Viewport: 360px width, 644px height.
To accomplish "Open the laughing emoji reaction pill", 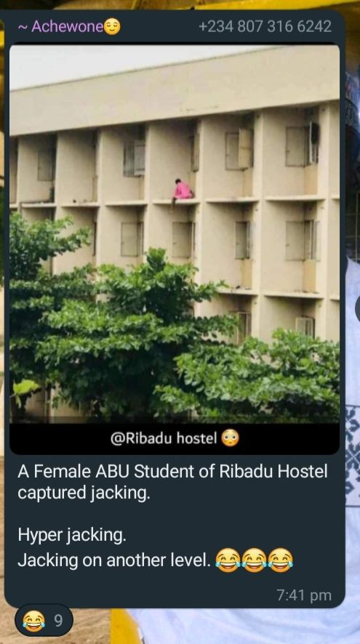I will (44, 620).
